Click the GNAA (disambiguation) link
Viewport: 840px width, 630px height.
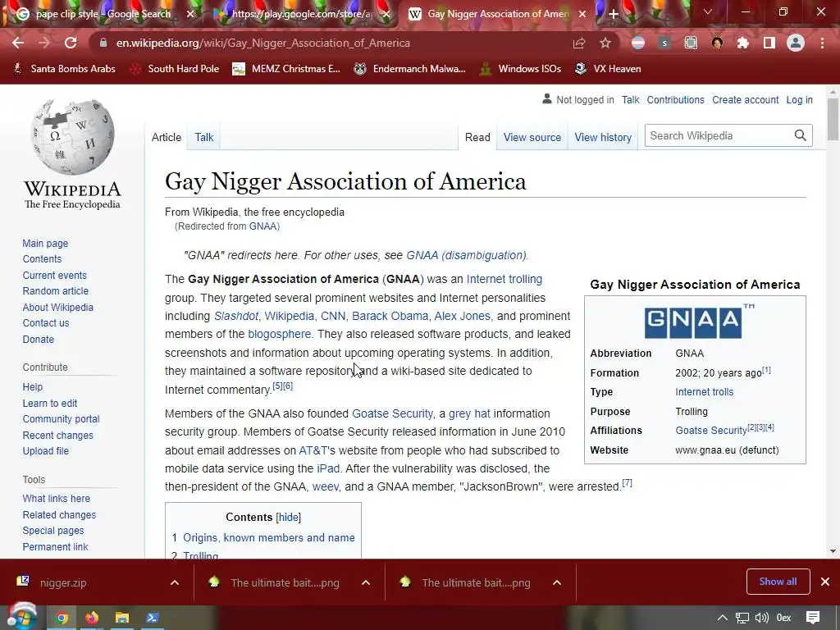[x=466, y=255]
